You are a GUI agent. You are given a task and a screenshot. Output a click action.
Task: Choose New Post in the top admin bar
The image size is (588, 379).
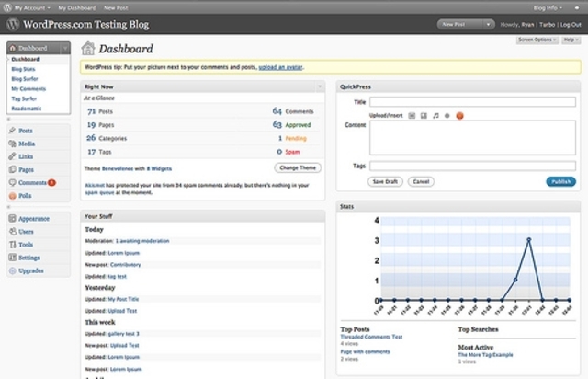116,7
